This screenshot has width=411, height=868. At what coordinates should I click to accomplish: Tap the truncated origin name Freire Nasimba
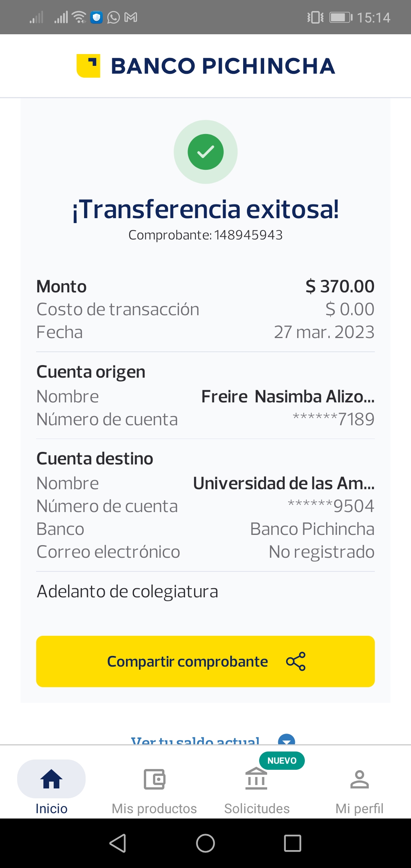point(288,396)
